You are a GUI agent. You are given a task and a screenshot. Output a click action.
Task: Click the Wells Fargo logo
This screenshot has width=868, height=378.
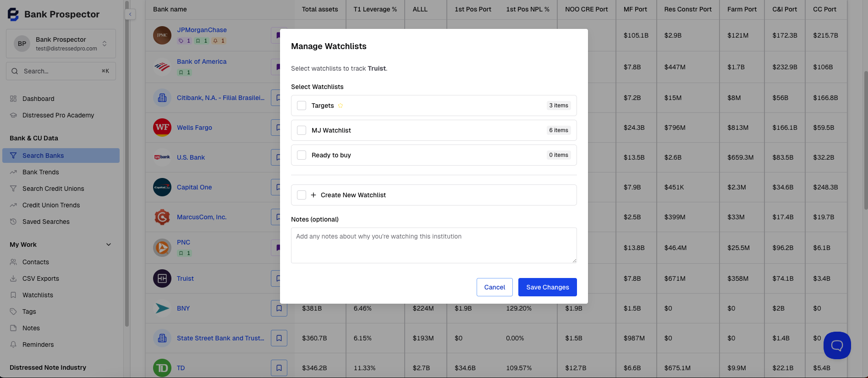pyautogui.click(x=162, y=128)
